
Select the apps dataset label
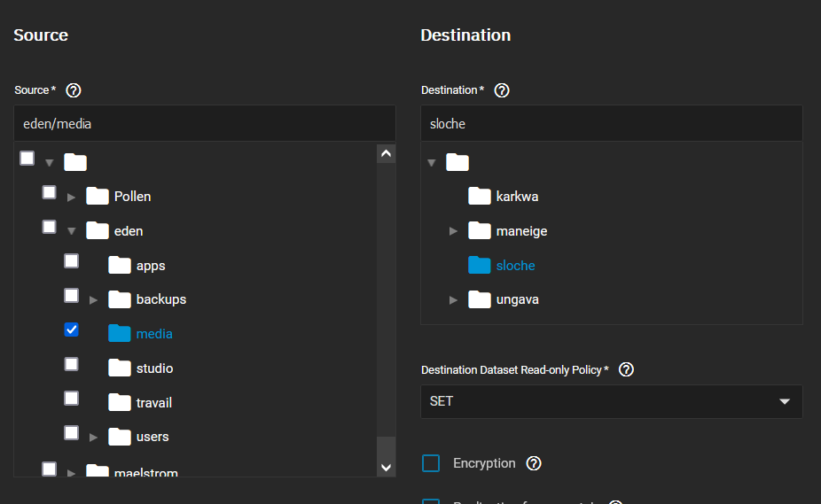(x=151, y=266)
